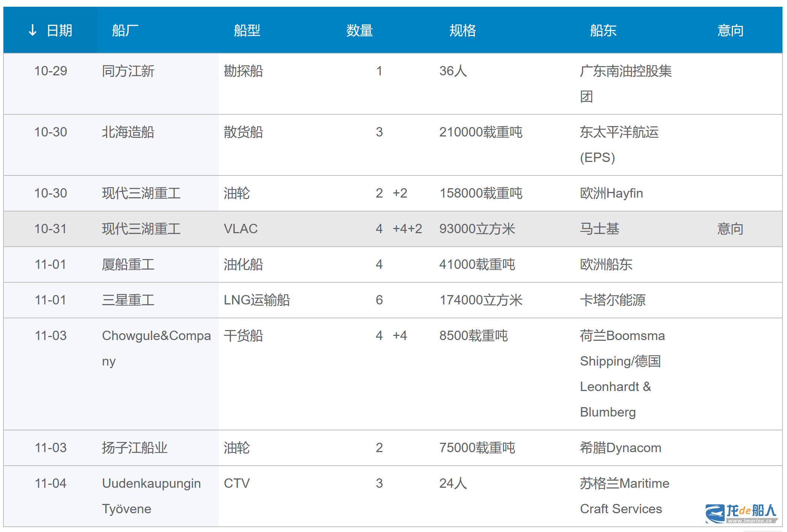Viewport: 787px width, 532px height.
Task: Click the 油化船 ship type cell
Action: [x=243, y=264]
